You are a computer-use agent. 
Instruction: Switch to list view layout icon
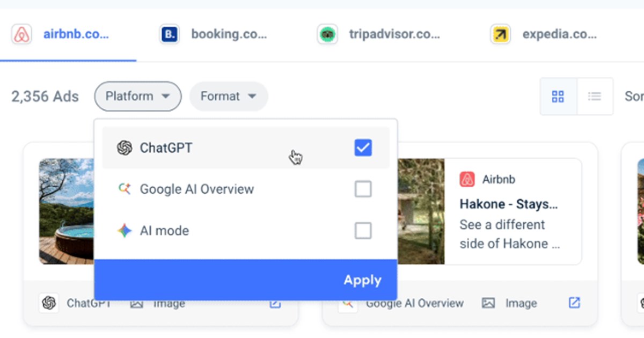tap(595, 97)
